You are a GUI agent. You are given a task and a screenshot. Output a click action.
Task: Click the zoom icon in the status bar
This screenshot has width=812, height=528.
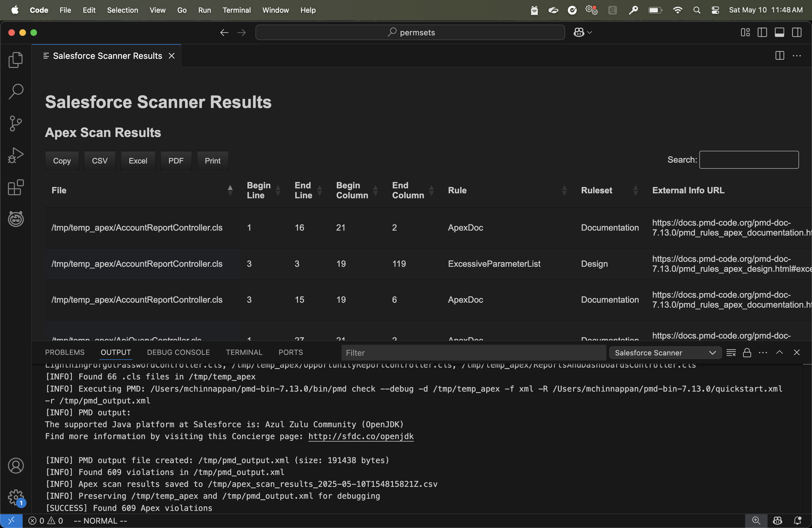click(x=756, y=521)
